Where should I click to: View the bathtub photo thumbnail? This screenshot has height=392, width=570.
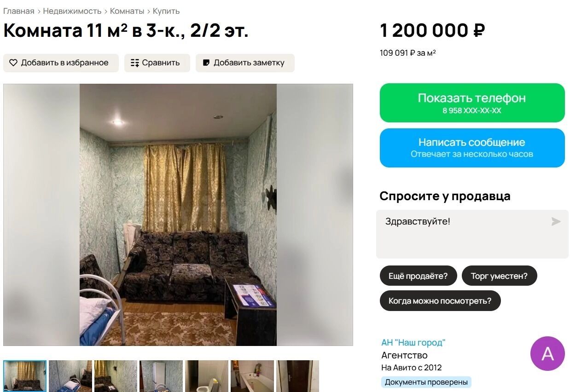click(252, 376)
